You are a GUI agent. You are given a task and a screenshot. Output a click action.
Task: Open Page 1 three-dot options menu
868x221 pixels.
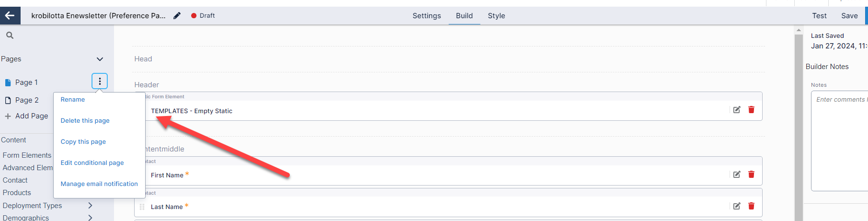(100, 81)
